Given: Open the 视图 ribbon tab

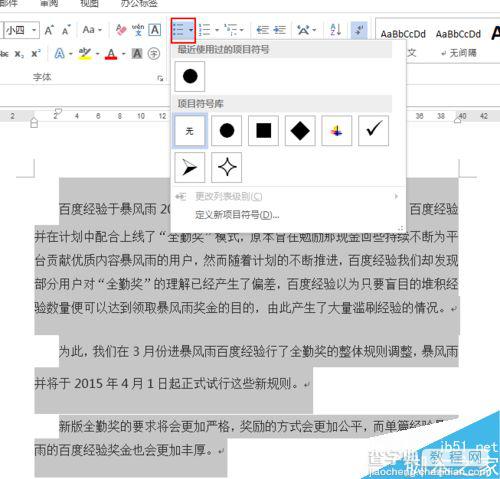Looking at the screenshot, I should [90, 3].
